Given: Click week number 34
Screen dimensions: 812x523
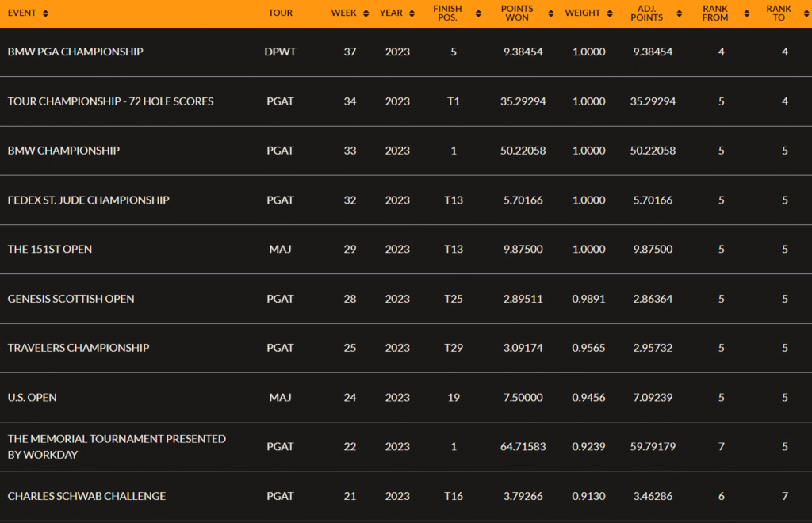Looking at the screenshot, I should [x=350, y=101].
